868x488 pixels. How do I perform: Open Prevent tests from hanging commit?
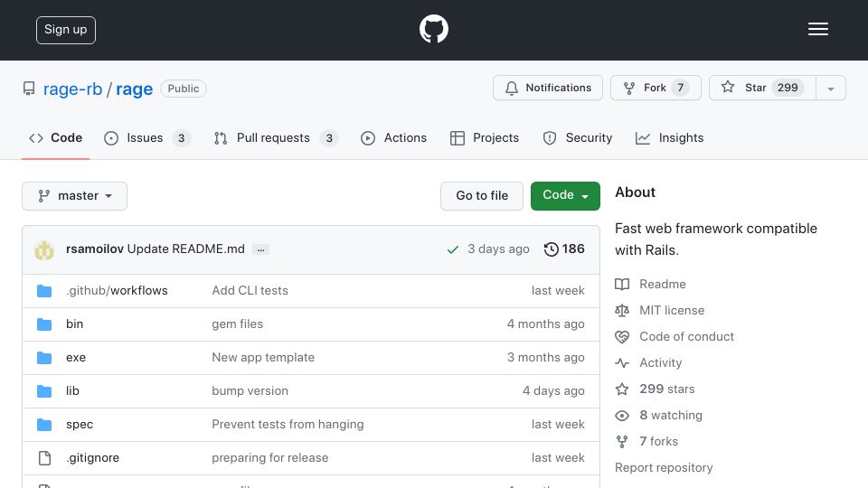[288, 425]
